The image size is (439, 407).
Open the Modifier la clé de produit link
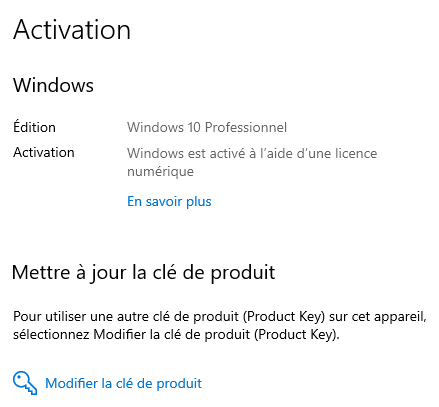click(x=123, y=383)
